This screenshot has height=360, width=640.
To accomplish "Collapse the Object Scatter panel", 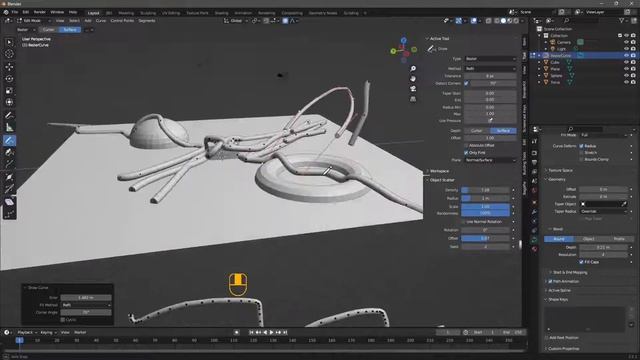I will [x=441, y=180].
